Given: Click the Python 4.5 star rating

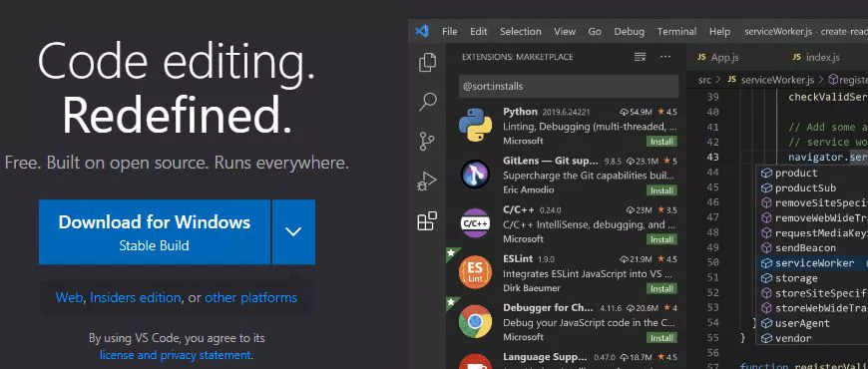Looking at the screenshot, I should [x=667, y=113].
